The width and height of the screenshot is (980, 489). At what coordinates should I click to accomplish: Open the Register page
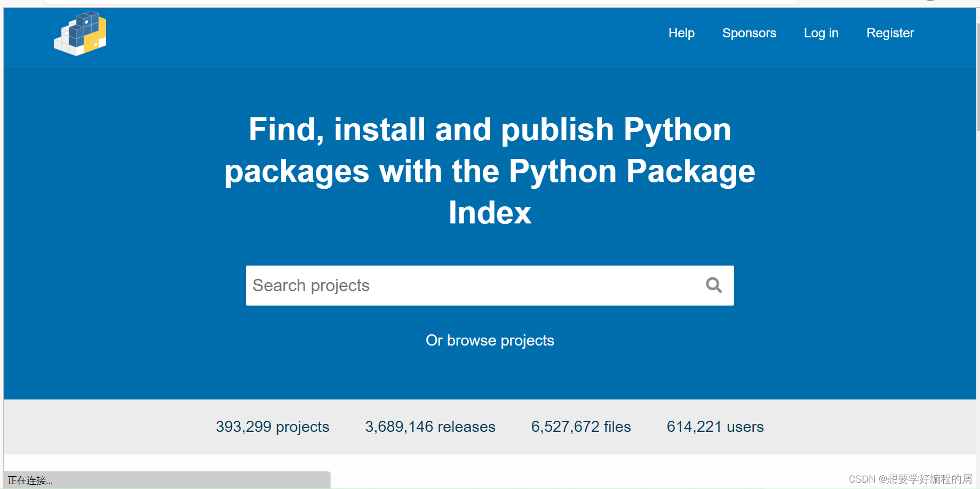[890, 33]
